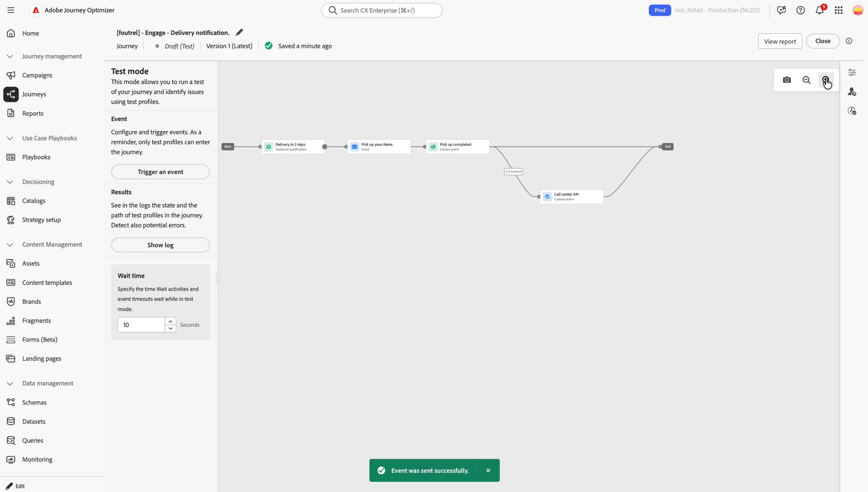Screen dimensions: 868x492
Task: Click the Edit option at sidebar bottom
Action: [x=16, y=486]
